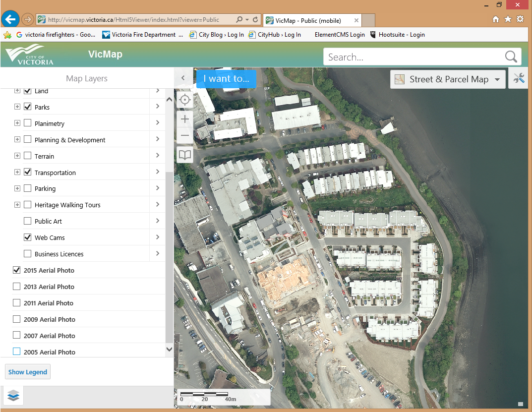Open the map tools wrench icon
This screenshot has height=412, width=532.
[519, 79]
